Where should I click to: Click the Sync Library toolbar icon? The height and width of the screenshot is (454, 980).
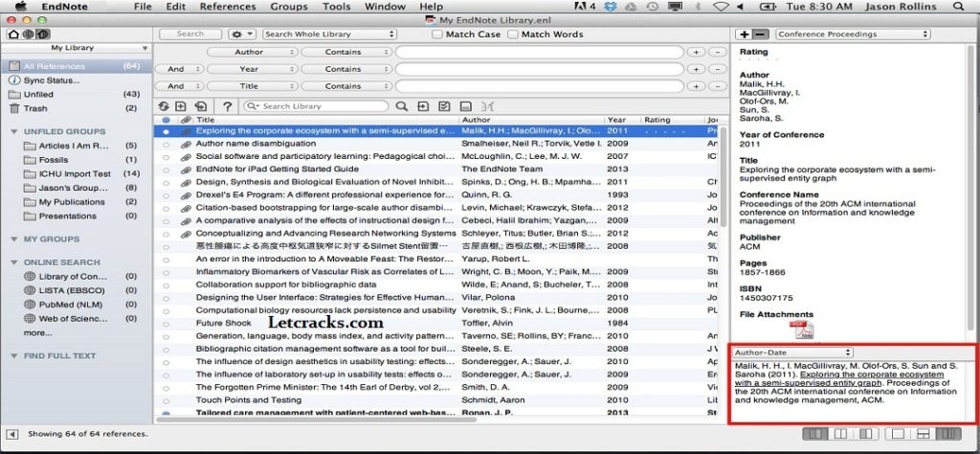click(x=164, y=106)
